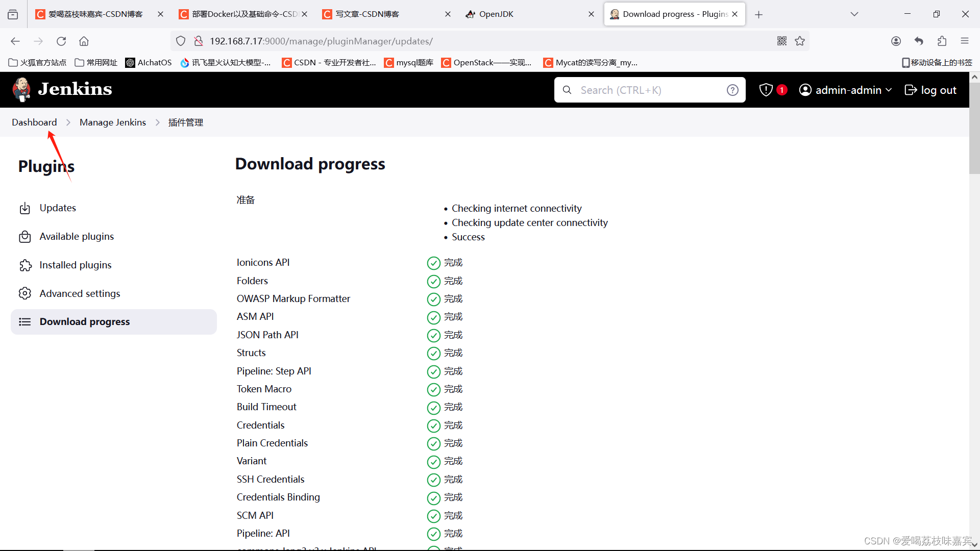Click the 'Credentials Binding' plugin name

point(278,497)
